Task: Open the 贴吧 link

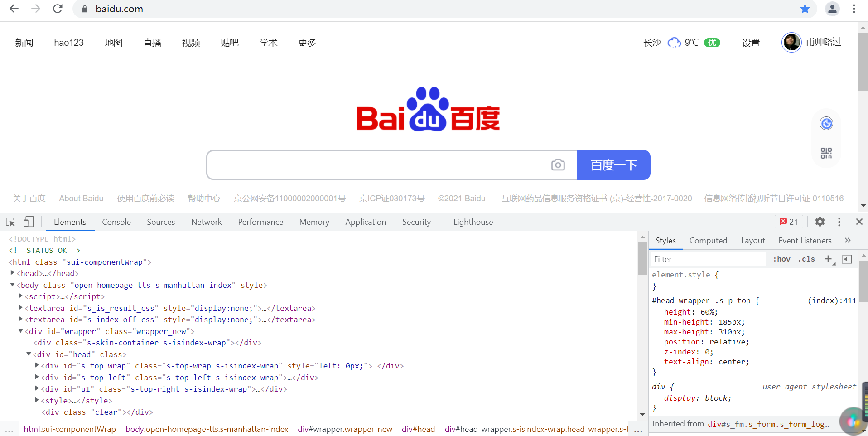Action: point(230,43)
